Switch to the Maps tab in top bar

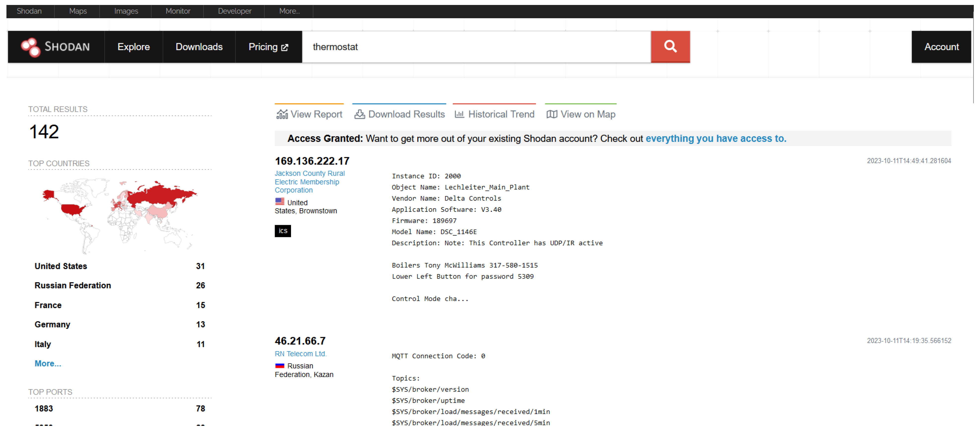[78, 11]
